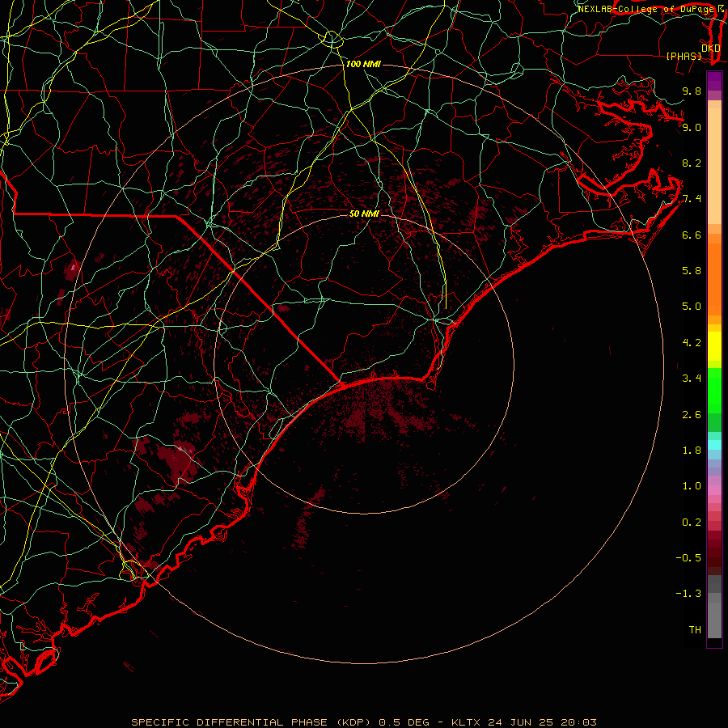The height and width of the screenshot is (728, 728).
Task: Click the 4.2 scale value
Action: [692, 343]
